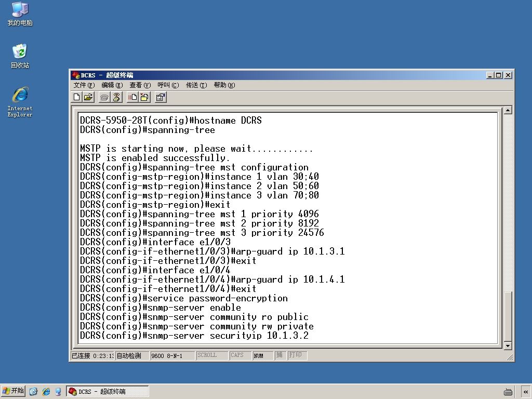Open the 查看(V) menu

coord(140,85)
